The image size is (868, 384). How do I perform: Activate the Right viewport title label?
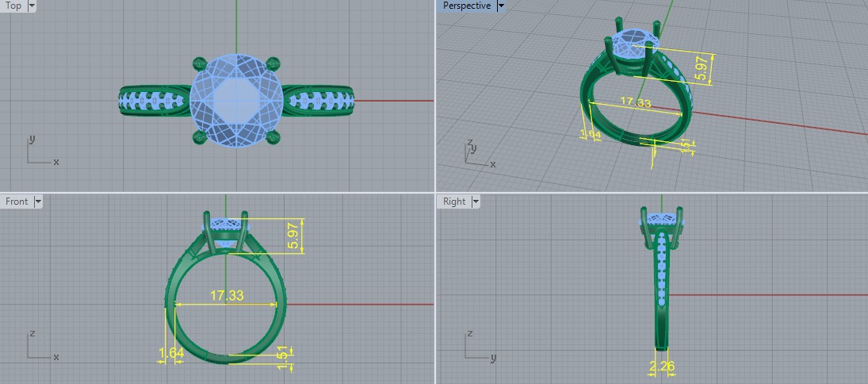454,202
